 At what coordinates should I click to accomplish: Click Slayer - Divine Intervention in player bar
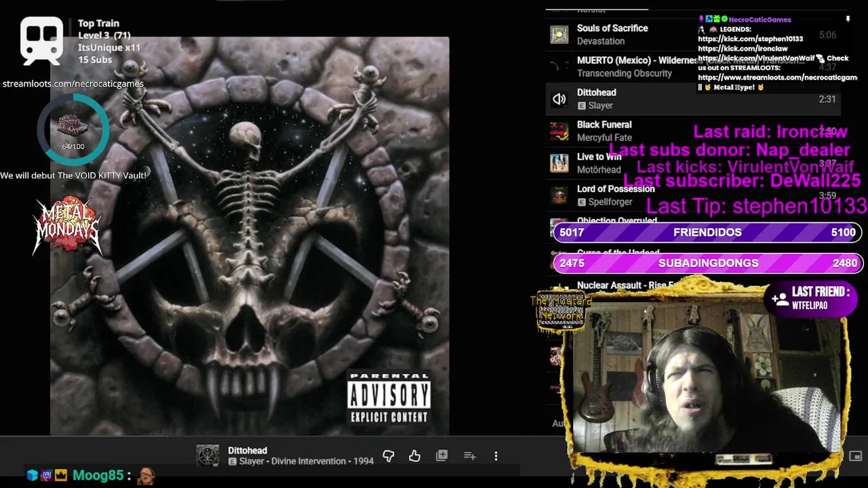(307, 462)
